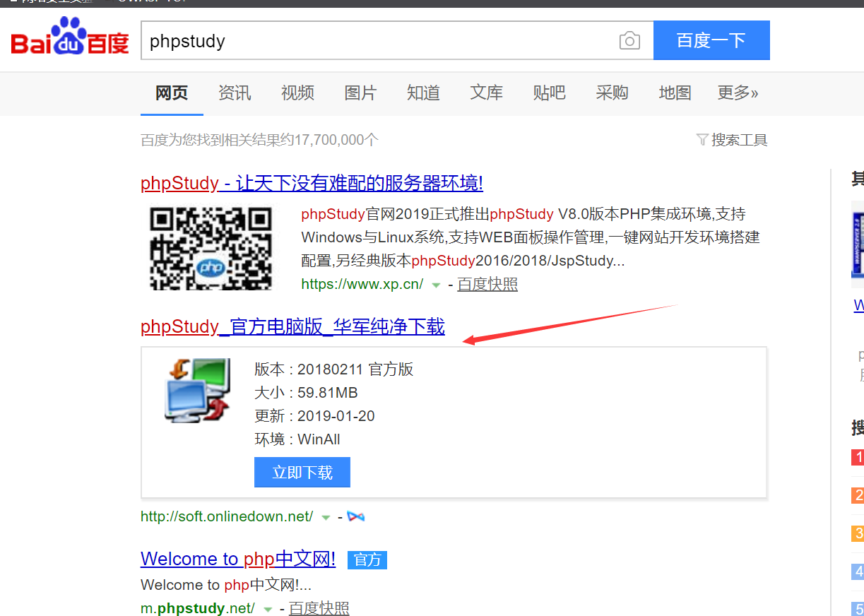Switch to the 视频 tab
The width and height of the screenshot is (864, 616).
point(297,93)
